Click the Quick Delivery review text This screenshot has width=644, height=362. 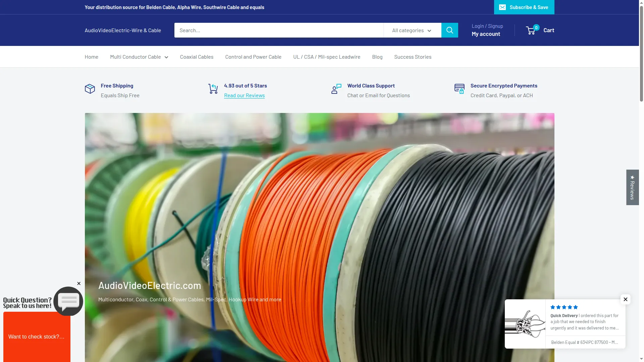pos(585,322)
